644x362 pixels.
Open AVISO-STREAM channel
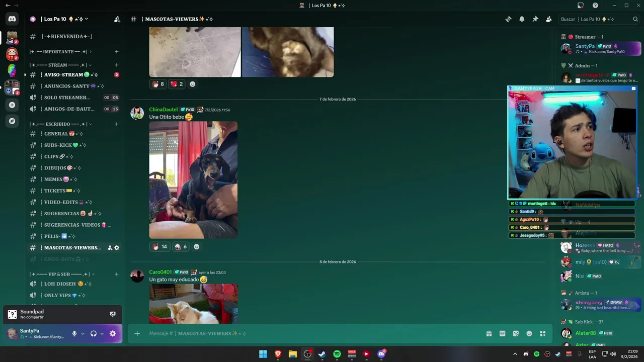click(x=74, y=75)
